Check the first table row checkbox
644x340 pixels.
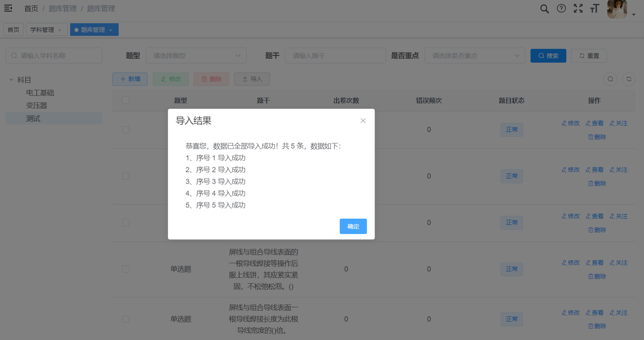126,130
